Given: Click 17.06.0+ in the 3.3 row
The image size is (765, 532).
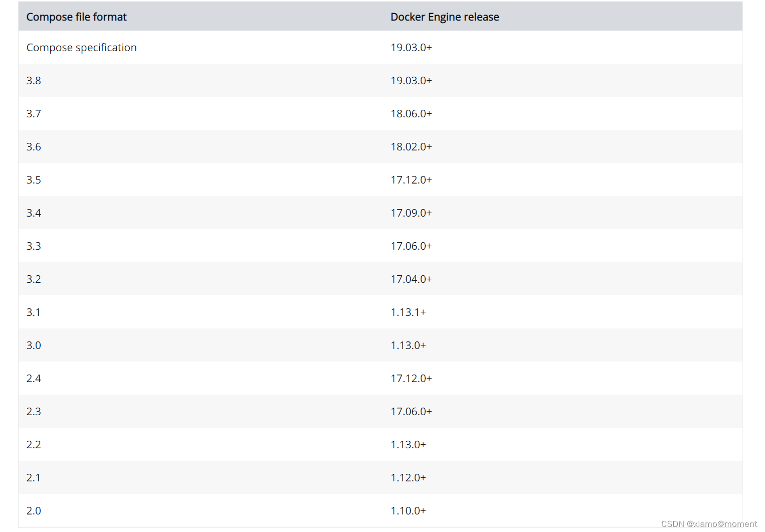Looking at the screenshot, I should coord(411,246).
